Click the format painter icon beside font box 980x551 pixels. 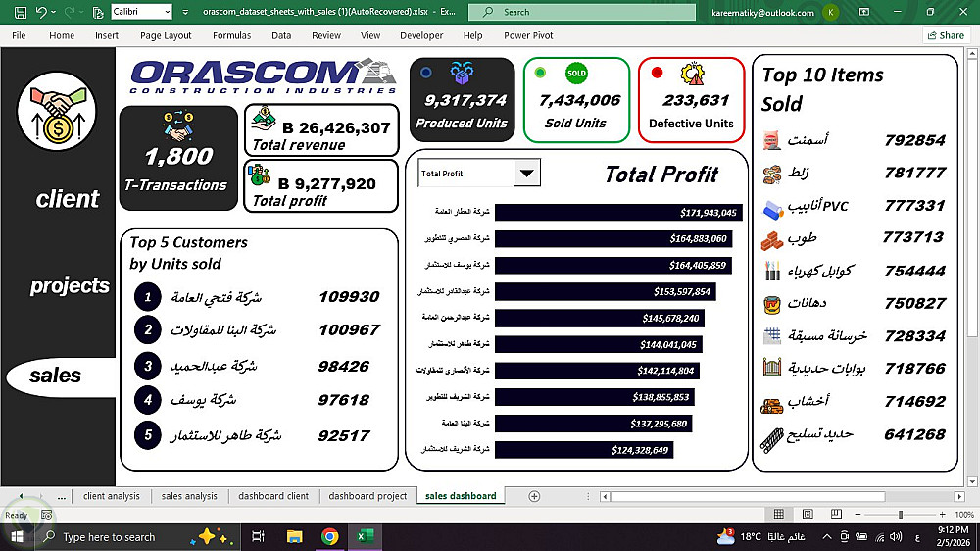coord(97,12)
